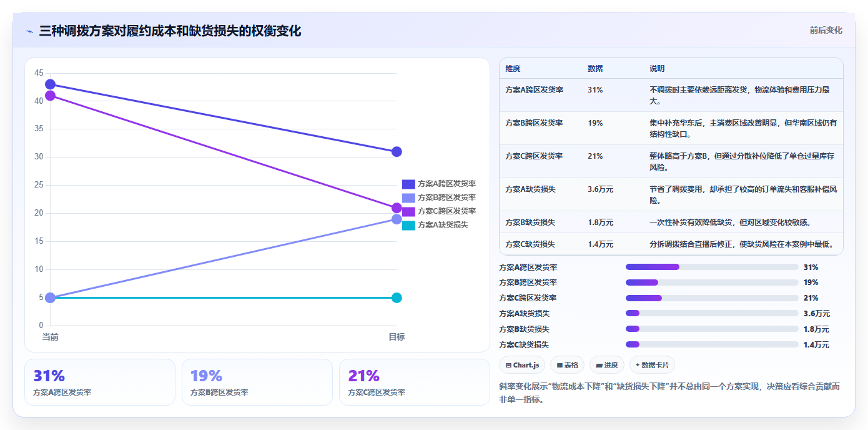Click description starting 集中补充华东后

(743, 128)
